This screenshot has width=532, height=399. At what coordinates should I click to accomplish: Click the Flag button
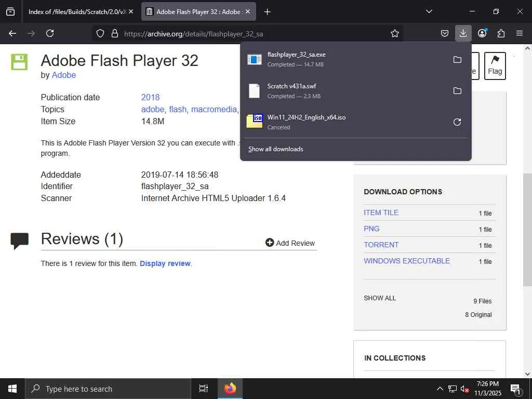pyautogui.click(x=495, y=66)
